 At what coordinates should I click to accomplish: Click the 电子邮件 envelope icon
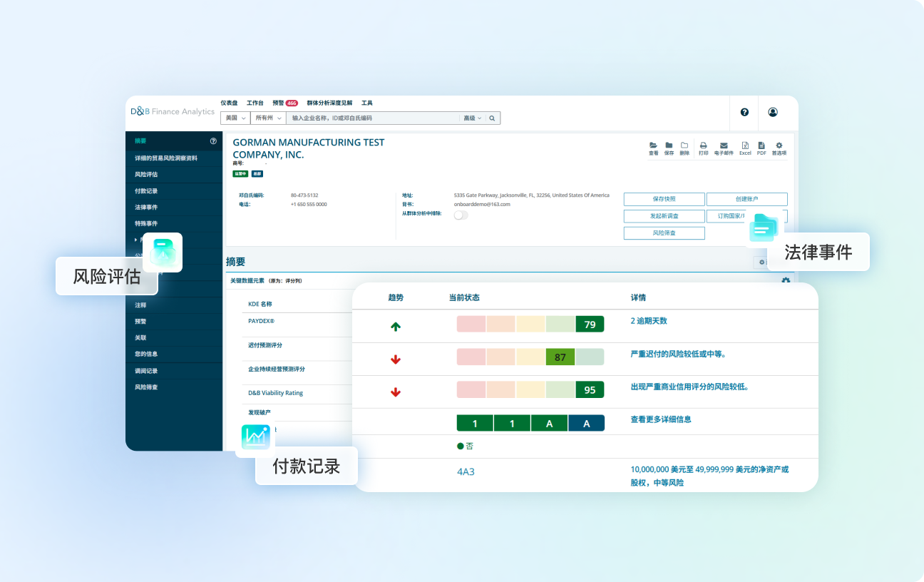click(x=724, y=145)
